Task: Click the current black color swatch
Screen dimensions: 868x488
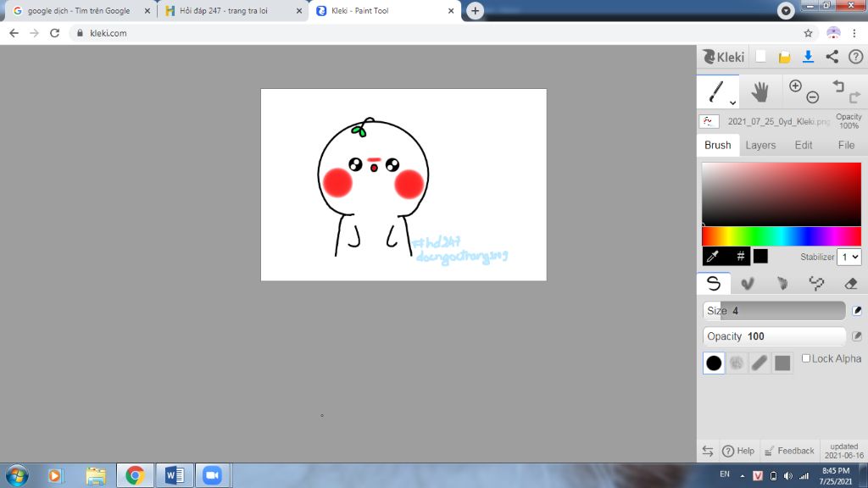Action: click(760, 256)
